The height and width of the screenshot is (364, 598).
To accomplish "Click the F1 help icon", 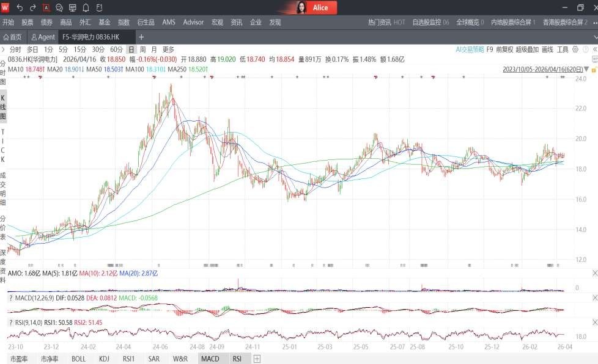I will pos(98,8).
